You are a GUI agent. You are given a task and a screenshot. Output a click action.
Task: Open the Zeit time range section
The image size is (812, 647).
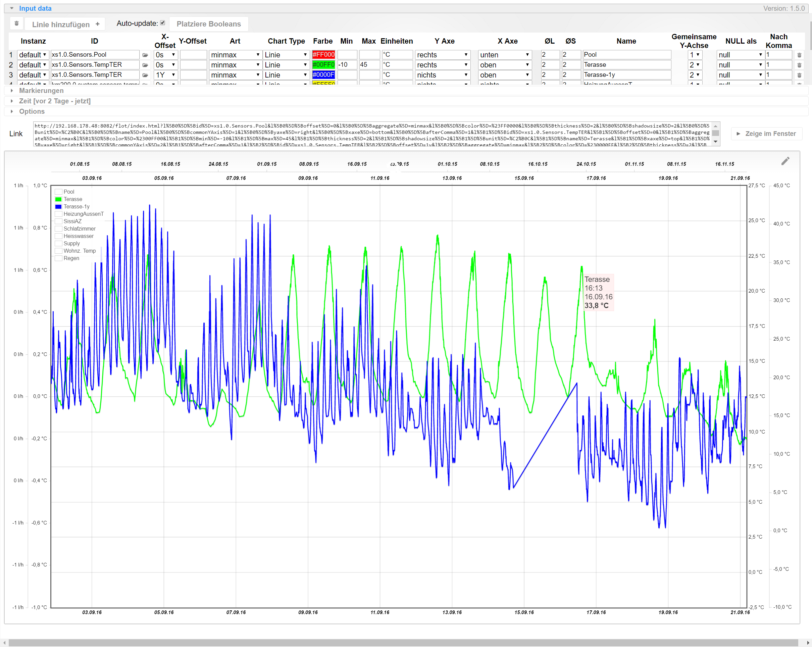tap(55, 101)
